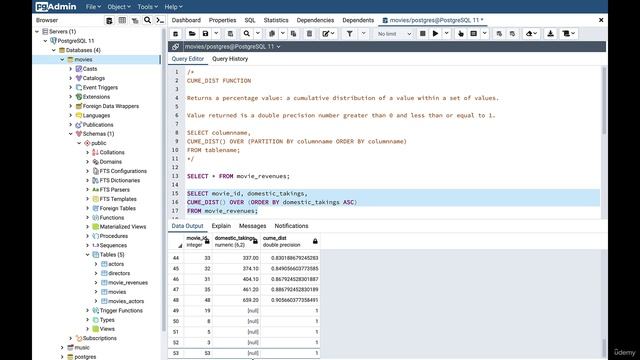Viewport: 640px width, 360px height.
Task: Click the Explain hand icon
Action: [461, 34]
